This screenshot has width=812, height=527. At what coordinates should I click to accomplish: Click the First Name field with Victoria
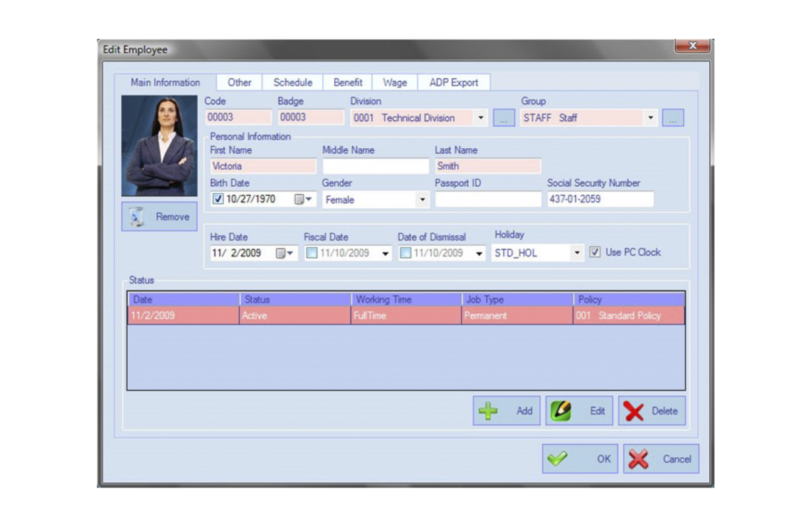pos(263,166)
